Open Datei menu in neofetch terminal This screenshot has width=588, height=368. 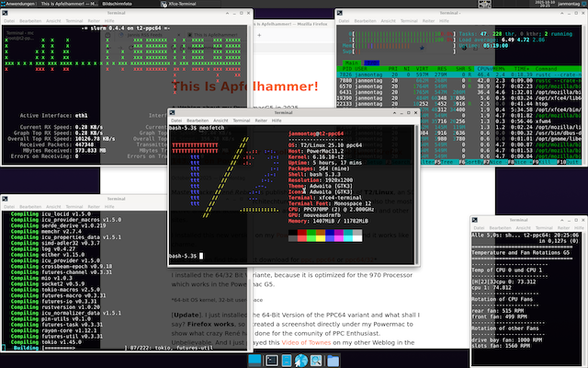[x=175, y=121]
